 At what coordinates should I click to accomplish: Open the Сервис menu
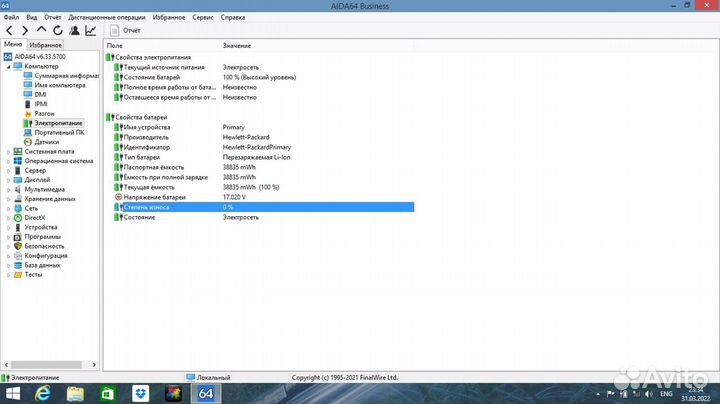coord(202,17)
